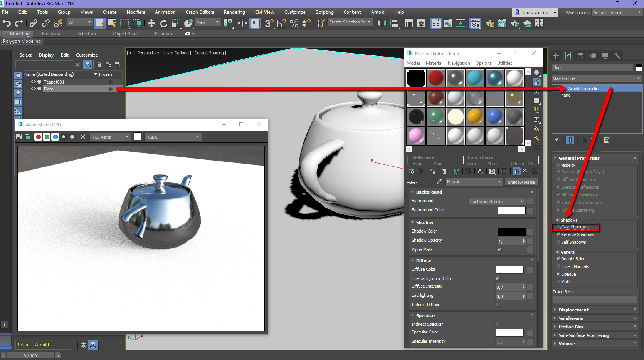Screen dimensions: 644x360
Task: Open the Navigation menu in Material Editor
Action: coord(459,63)
